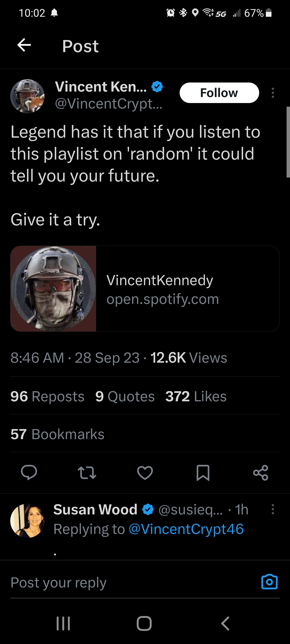Bookmark this post using bookmark icon
The height and width of the screenshot is (644, 290).
pos(203,473)
